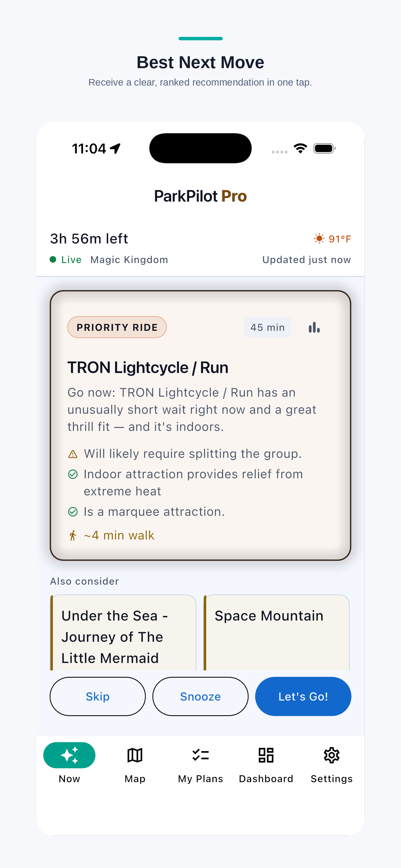Tap the green check beside indoor relief
The image size is (401, 868).
pos(73,474)
